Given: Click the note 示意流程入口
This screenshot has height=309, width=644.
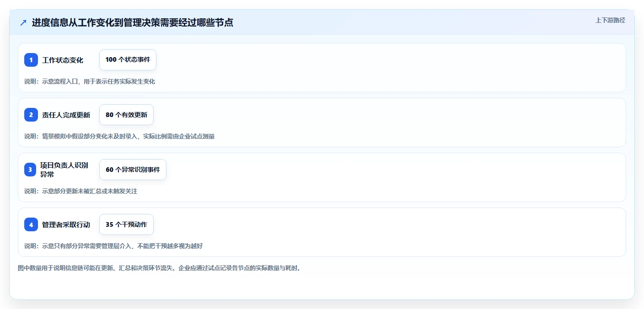Looking at the screenshot, I should [90, 81].
